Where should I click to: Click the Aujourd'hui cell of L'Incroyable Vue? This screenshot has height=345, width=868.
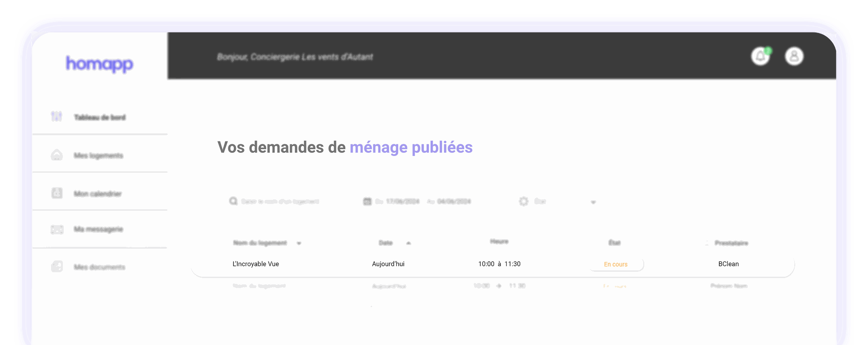click(388, 264)
